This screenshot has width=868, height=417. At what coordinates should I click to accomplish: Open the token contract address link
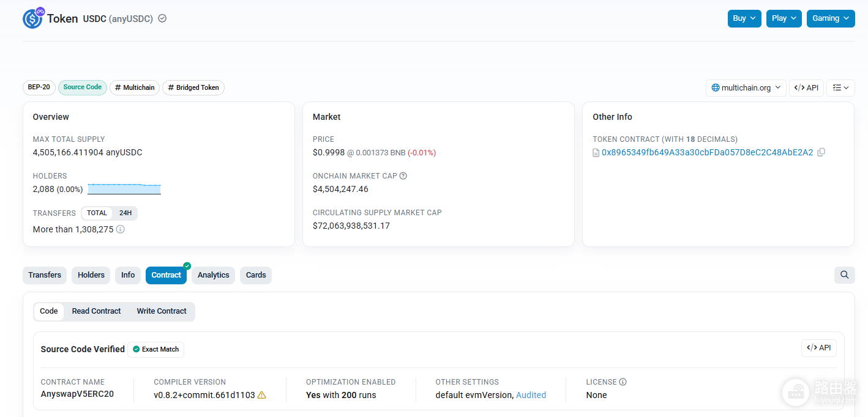pos(707,152)
